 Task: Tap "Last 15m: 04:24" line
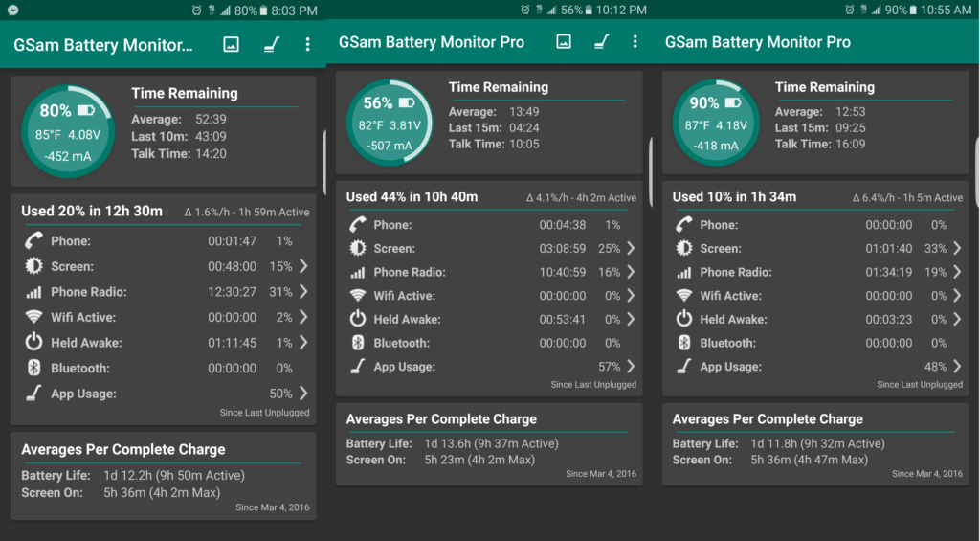click(494, 127)
